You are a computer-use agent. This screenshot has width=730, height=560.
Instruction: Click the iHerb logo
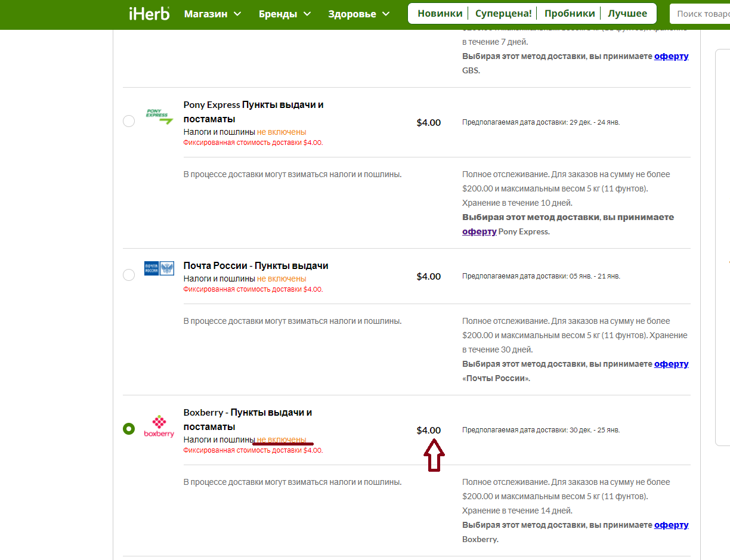coord(149,13)
